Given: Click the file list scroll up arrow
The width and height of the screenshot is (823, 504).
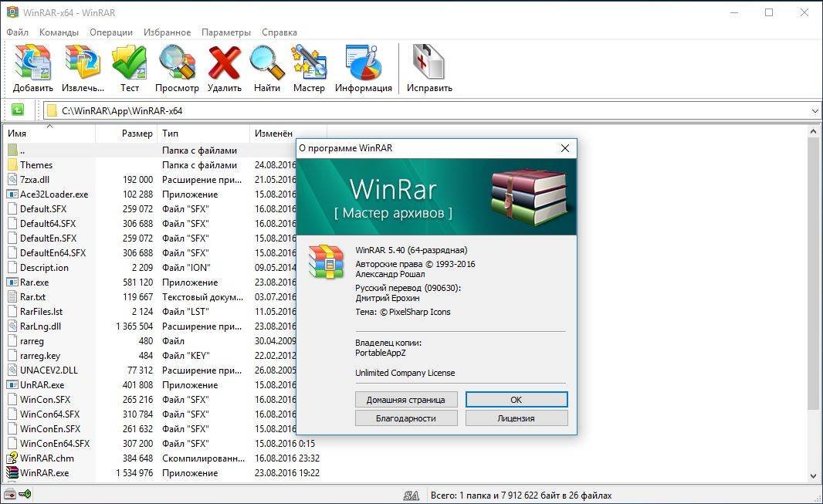Looking at the screenshot, I should [814, 132].
